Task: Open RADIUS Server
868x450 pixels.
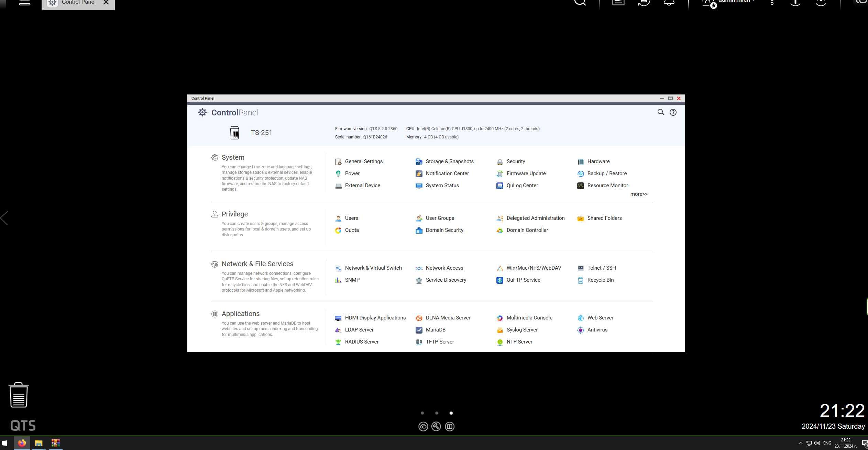Action: (x=357, y=342)
